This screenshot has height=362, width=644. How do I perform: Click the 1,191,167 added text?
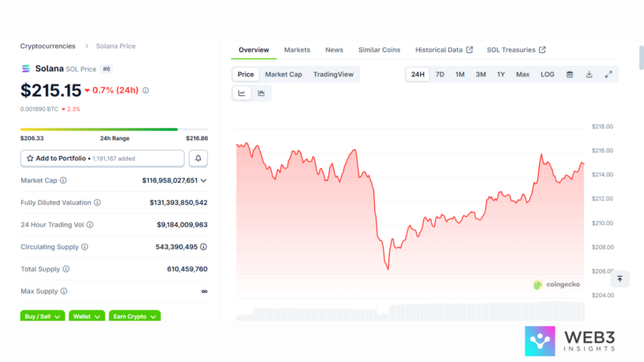pos(113,158)
